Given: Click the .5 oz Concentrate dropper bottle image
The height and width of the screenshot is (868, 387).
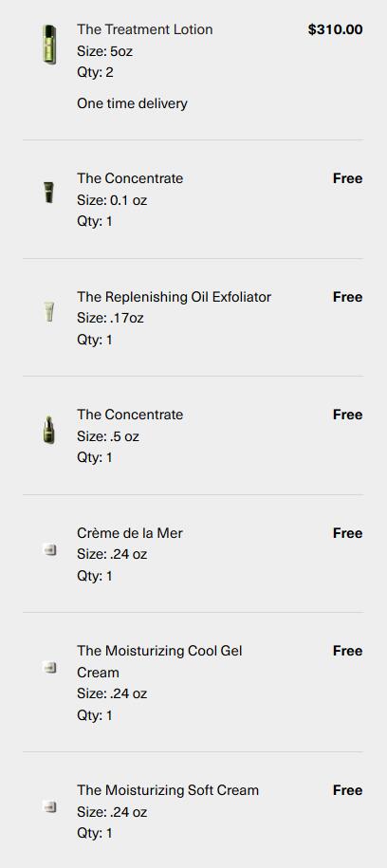Looking at the screenshot, I should pyautogui.click(x=49, y=430).
